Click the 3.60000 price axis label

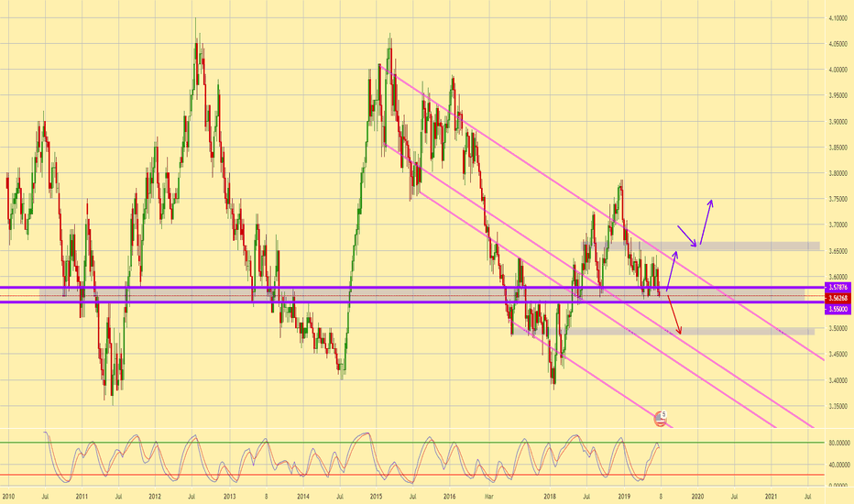(838, 277)
